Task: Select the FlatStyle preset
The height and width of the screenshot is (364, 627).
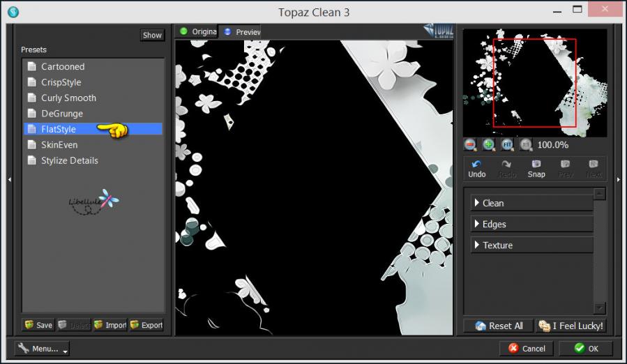Action: (x=93, y=129)
